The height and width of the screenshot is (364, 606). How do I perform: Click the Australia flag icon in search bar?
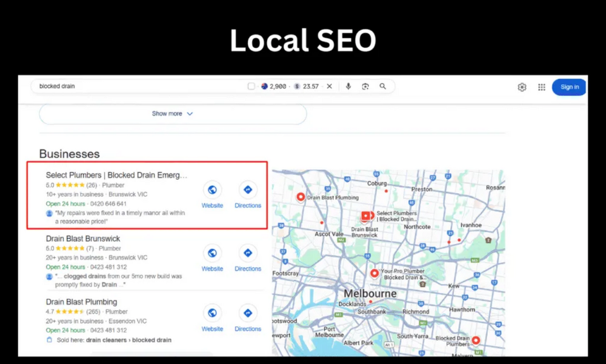264,86
